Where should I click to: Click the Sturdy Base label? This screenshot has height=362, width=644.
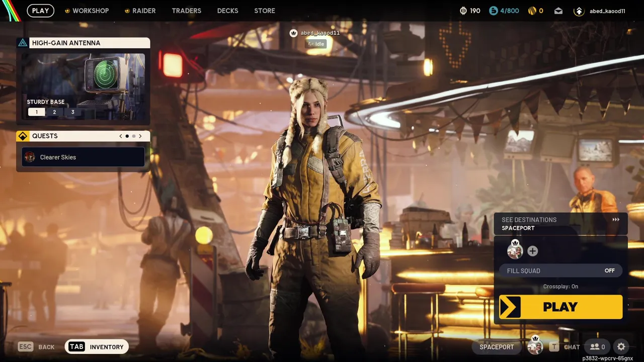point(46,102)
